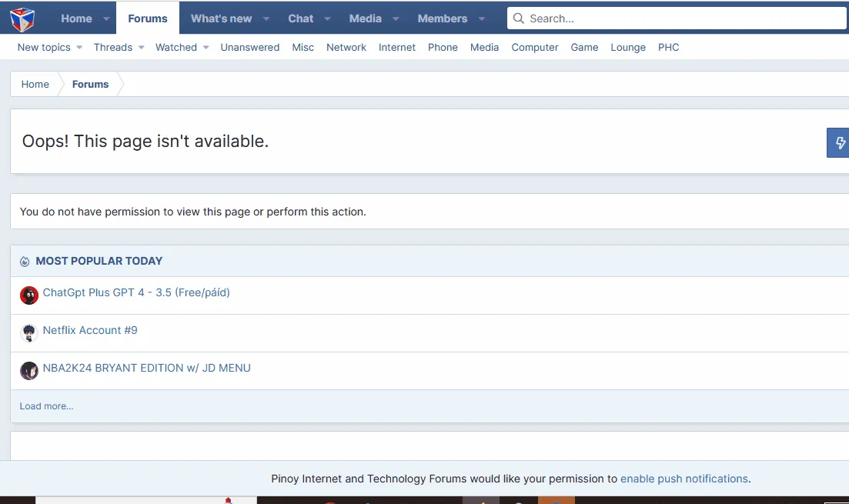849x504 pixels.
Task: Open ChatGpt Plus GPT 4 - 3.5 thread
Action: (136, 292)
